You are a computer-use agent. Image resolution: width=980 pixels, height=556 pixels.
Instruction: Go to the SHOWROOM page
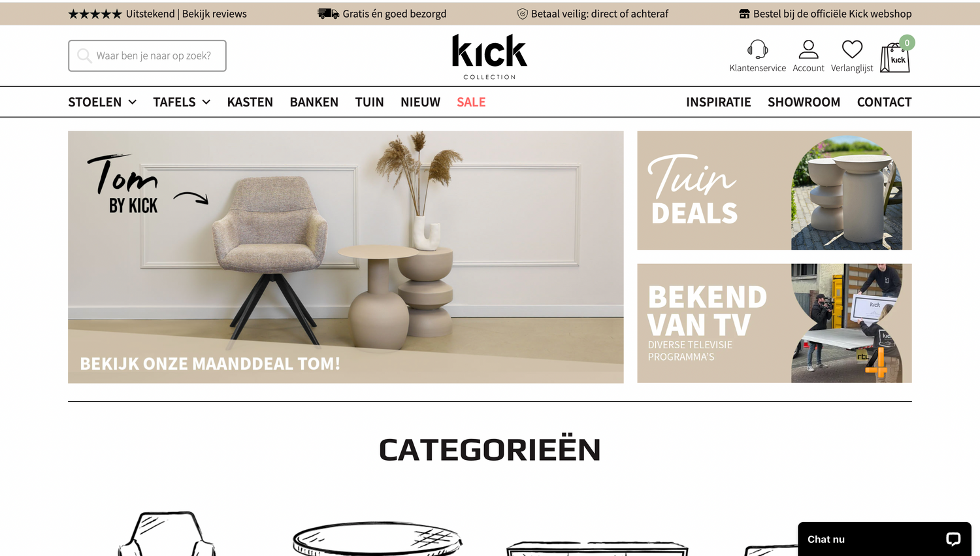pyautogui.click(x=804, y=102)
